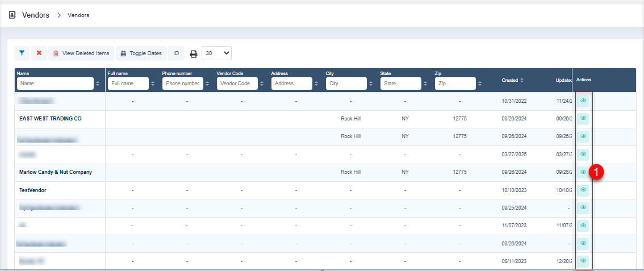
Task: Click the City filter input field
Action: 346,84
